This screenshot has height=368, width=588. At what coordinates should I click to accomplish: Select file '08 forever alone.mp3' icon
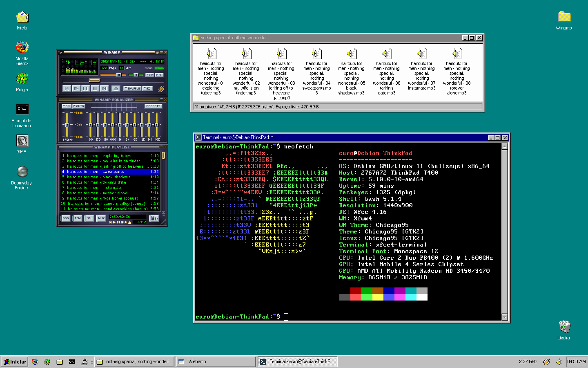457,54
